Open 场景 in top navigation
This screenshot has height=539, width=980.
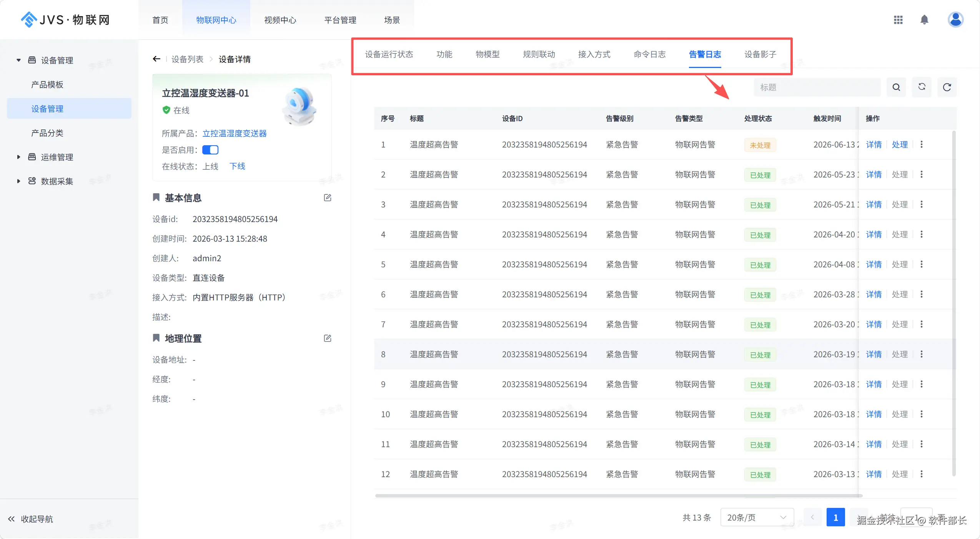pos(392,20)
